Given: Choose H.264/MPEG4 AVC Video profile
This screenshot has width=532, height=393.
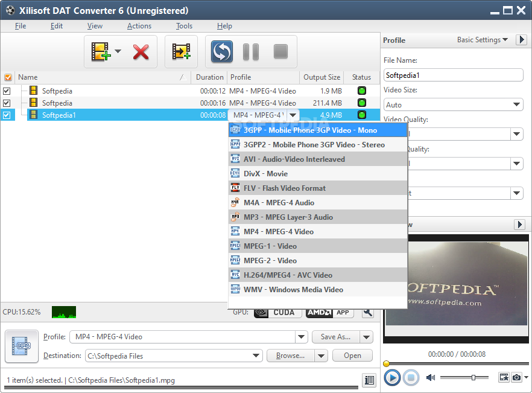Looking at the screenshot, I should click(318, 275).
